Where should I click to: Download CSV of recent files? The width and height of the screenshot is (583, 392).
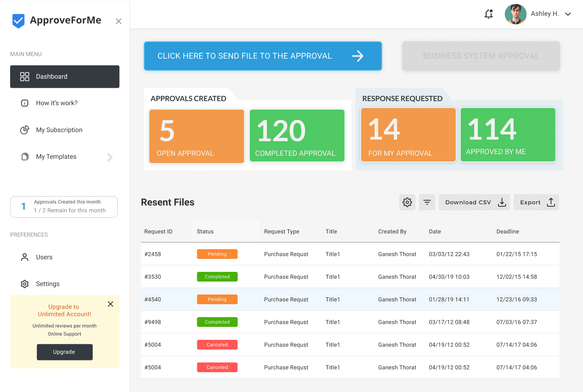coord(474,202)
